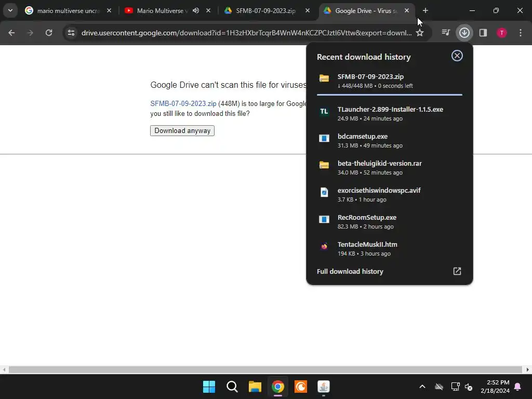The width and height of the screenshot is (532, 399).
Task: Close the Recent download history popup
Action: (x=457, y=56)
